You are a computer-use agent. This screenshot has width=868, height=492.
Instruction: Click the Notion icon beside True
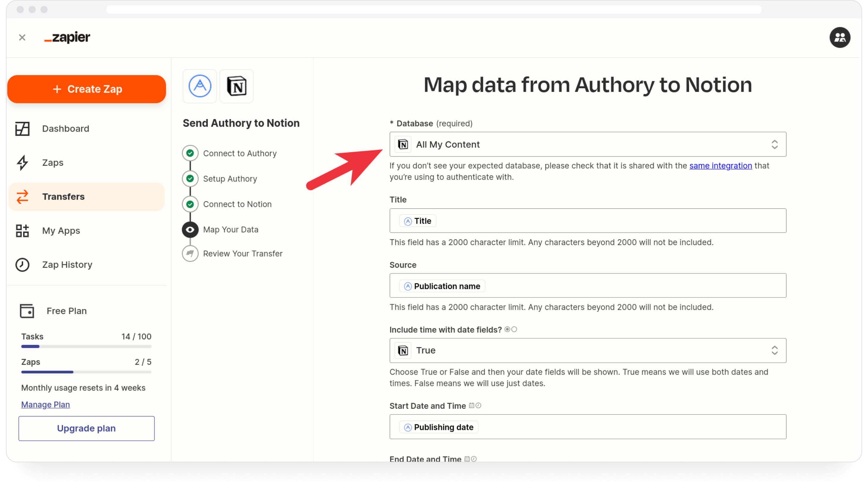pos(403,351)
